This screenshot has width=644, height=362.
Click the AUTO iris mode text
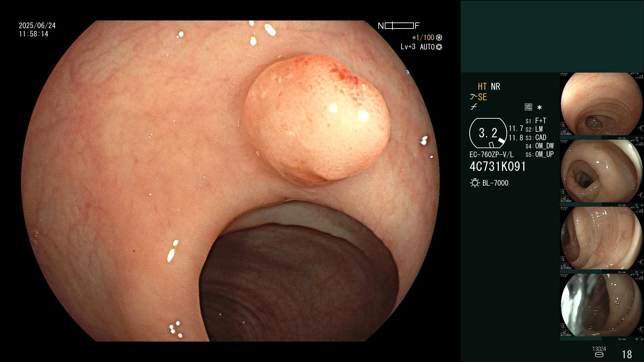coord(427,47)
